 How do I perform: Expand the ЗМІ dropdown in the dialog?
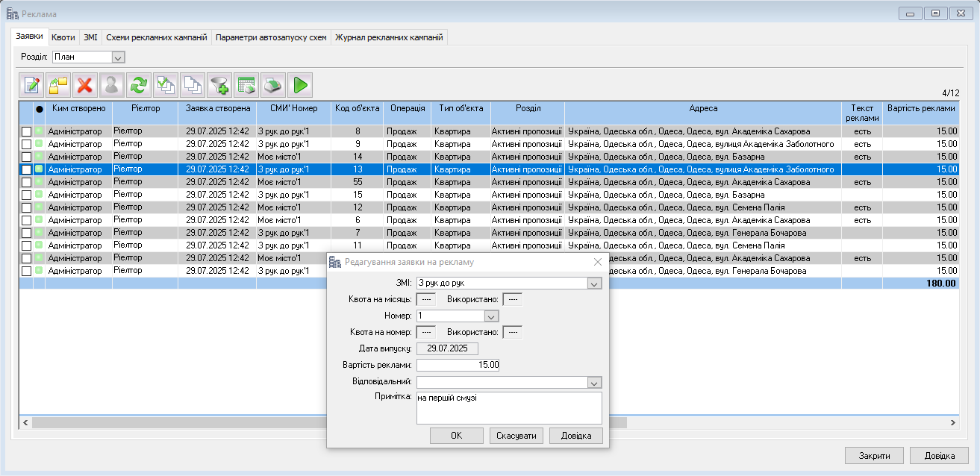(x=594, y=284)
